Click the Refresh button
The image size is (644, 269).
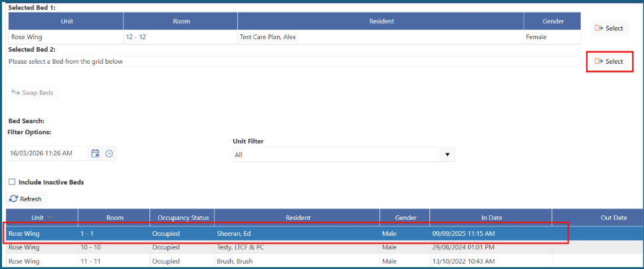[x=27, y=199]
